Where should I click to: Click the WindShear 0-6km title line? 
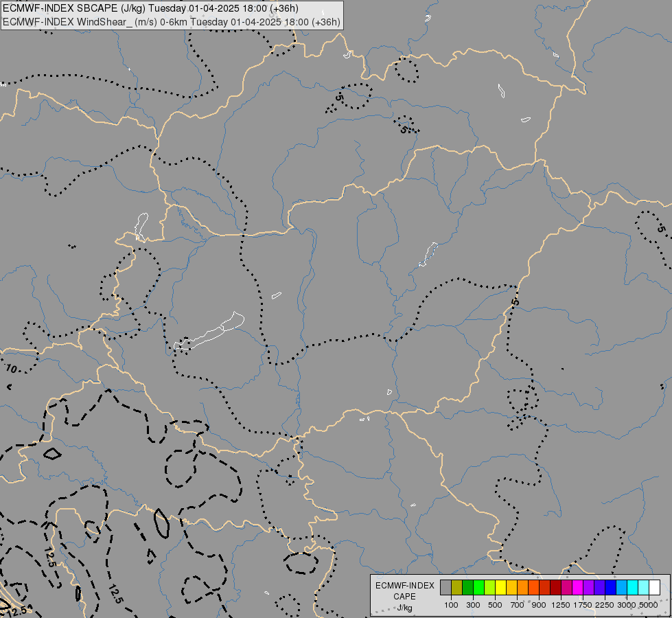(x=172, y=22)
